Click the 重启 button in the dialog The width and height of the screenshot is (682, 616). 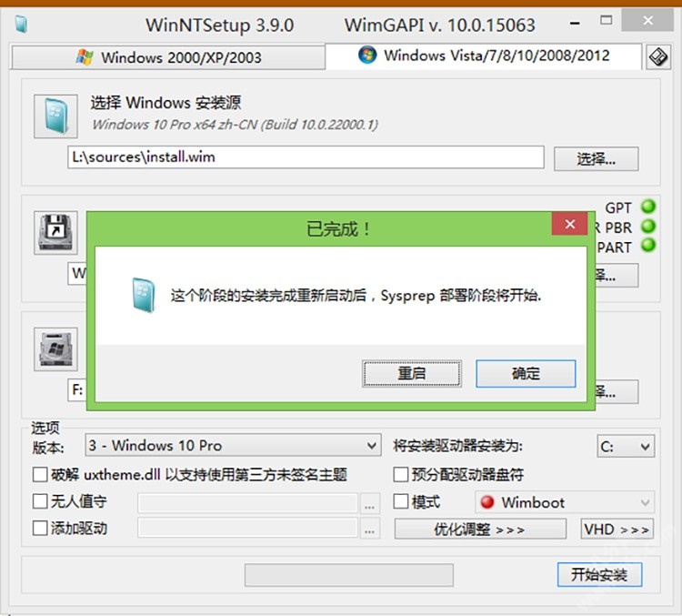[411, 373]
